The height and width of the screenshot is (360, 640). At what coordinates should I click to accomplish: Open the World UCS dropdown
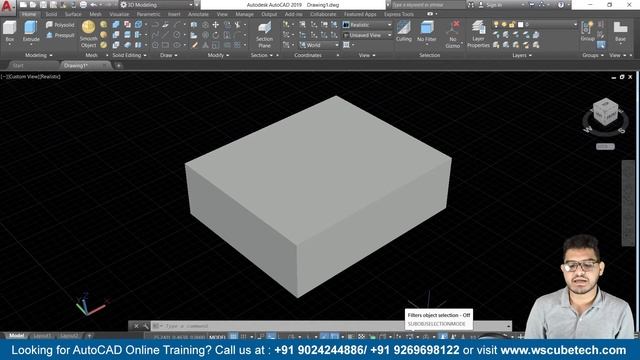tap(319, 45)
